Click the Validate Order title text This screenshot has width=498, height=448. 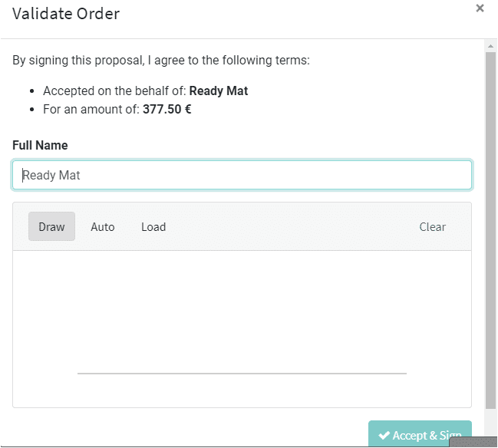(66, 14)
